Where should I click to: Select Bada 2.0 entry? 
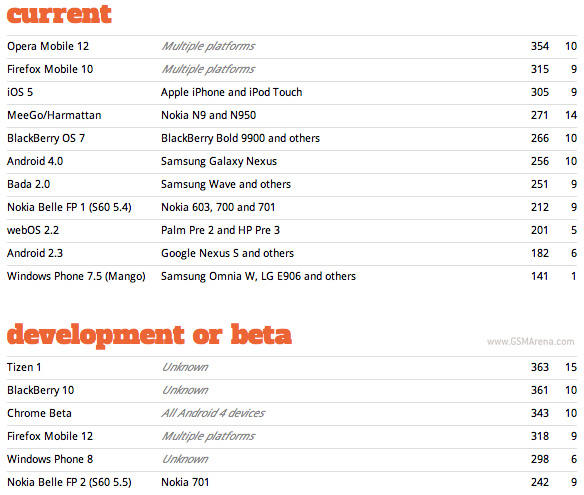point(28,184)
